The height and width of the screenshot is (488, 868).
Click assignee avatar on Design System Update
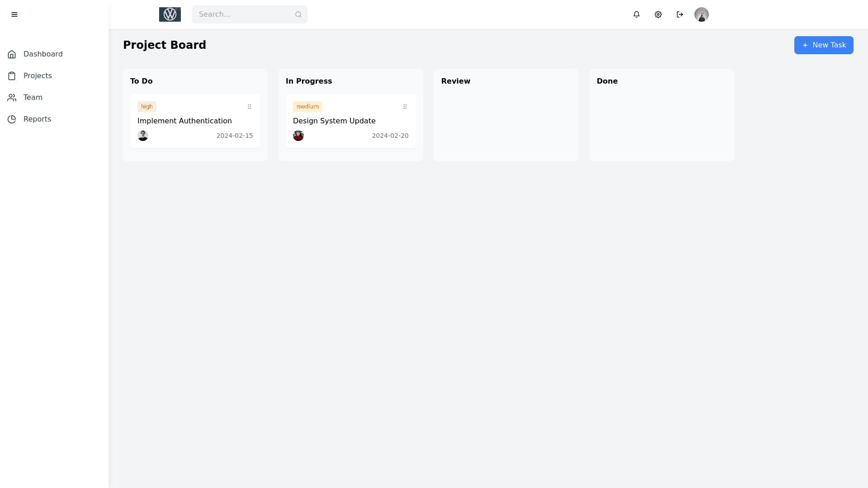298,136
